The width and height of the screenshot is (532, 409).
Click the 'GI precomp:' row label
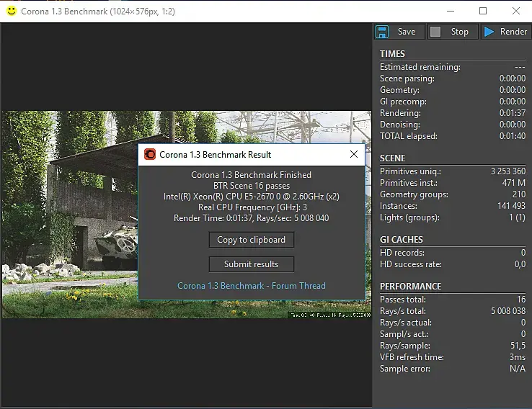click(403, 102)
